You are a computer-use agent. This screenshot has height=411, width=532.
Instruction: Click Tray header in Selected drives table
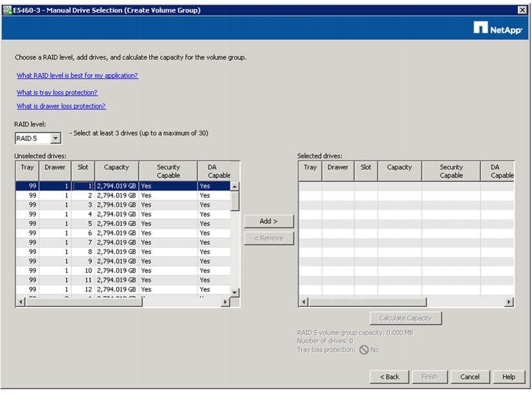(x=310, y=171)
